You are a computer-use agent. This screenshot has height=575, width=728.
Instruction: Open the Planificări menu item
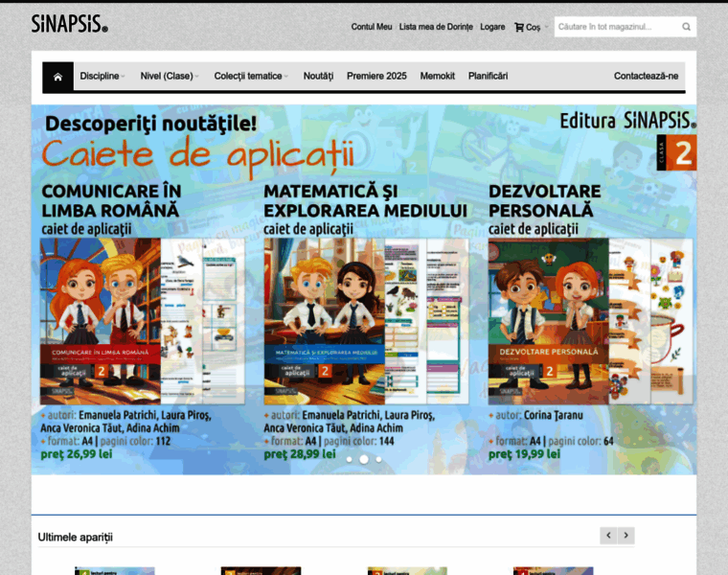pos(488,76)
